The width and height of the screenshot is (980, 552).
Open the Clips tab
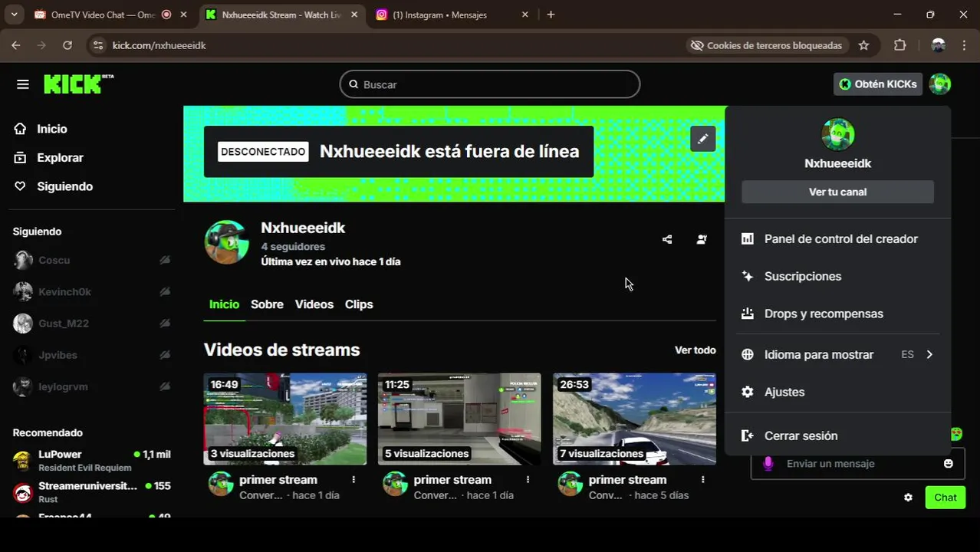(x=359, y=304)
